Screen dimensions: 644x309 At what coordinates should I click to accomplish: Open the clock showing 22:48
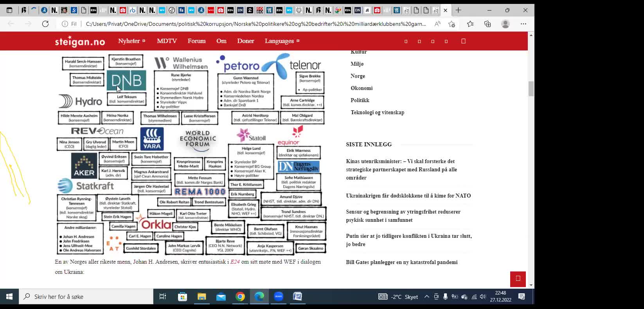click(500, 296)
